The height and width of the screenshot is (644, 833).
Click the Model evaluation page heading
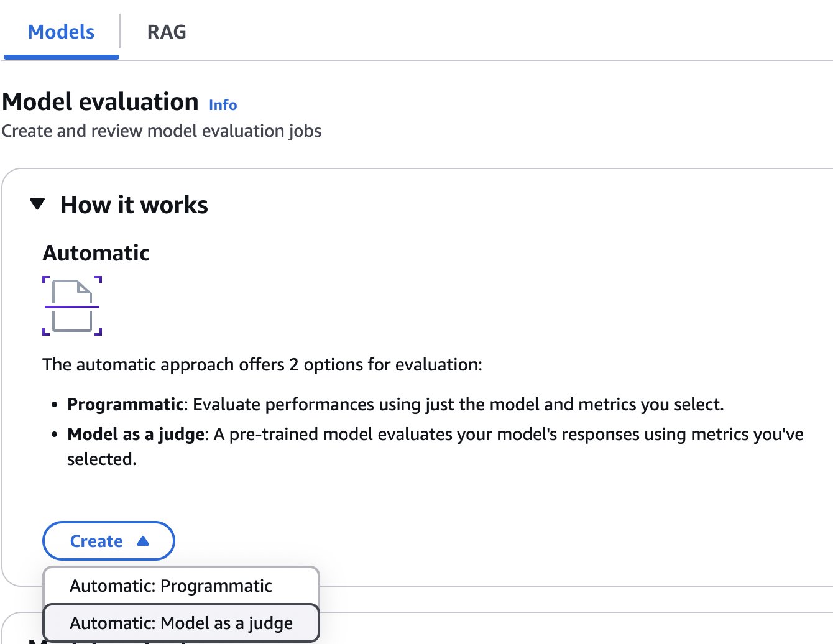(x=101, y=102)
